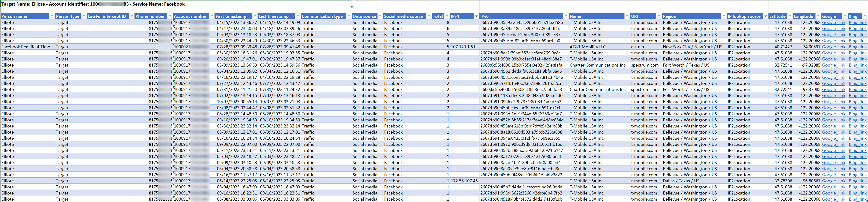Viewport: 868px width, 202px height.
Task: Open the Person type filter dropdown
Action: coord(84,16)
